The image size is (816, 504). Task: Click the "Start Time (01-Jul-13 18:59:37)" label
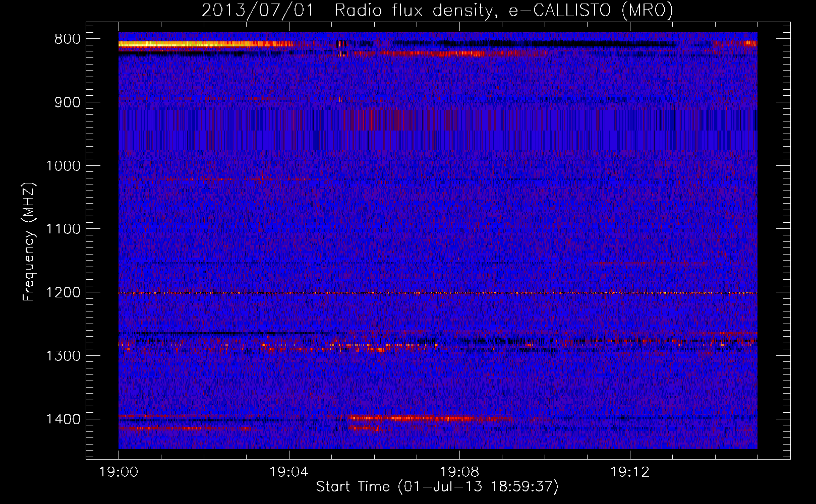click(437, 487)
